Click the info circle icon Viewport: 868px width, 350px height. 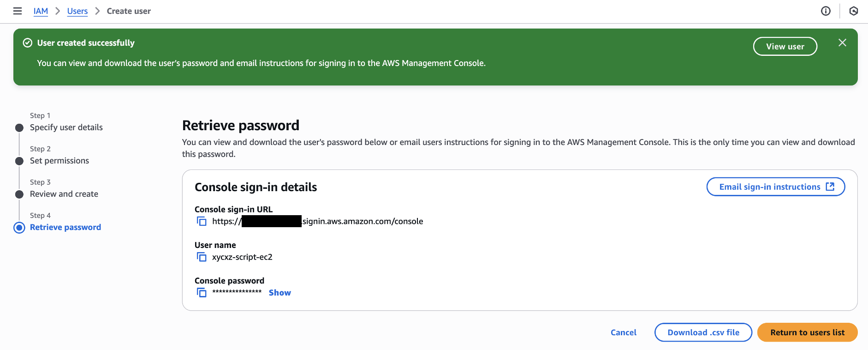tap(826, 11)
